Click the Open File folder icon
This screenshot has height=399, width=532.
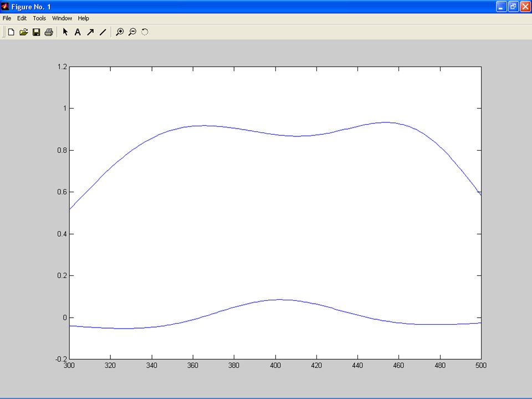[x=23, y=32]
